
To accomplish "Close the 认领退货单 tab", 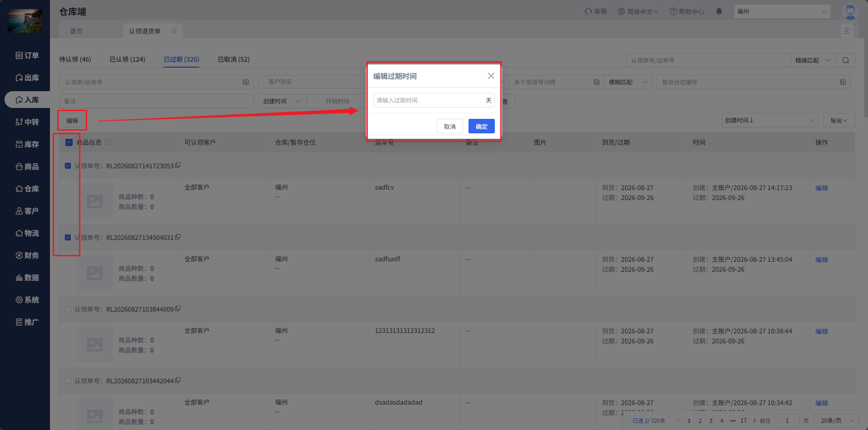I will [174, 31].
